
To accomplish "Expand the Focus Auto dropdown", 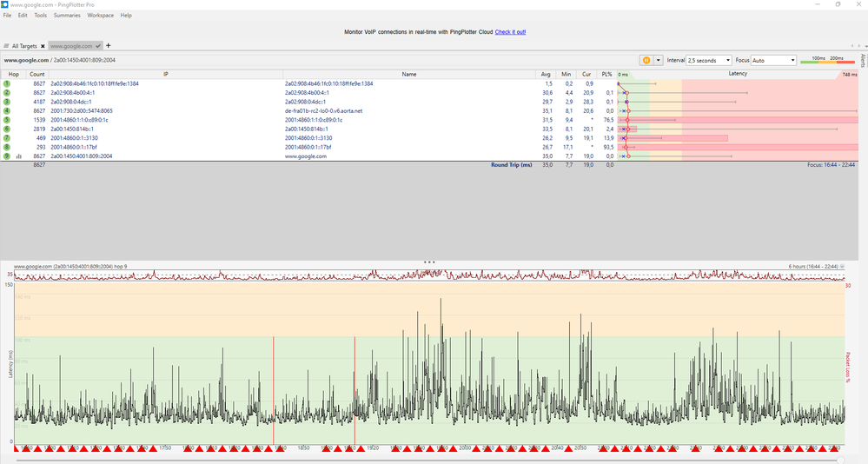I will (x=773, y=60).
